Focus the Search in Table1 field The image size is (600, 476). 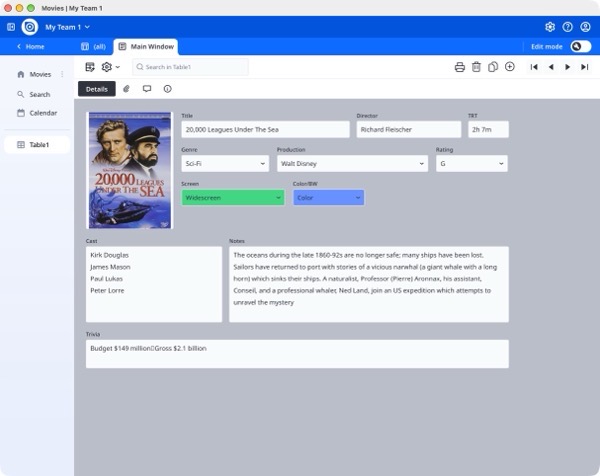[x=191, y=67]
